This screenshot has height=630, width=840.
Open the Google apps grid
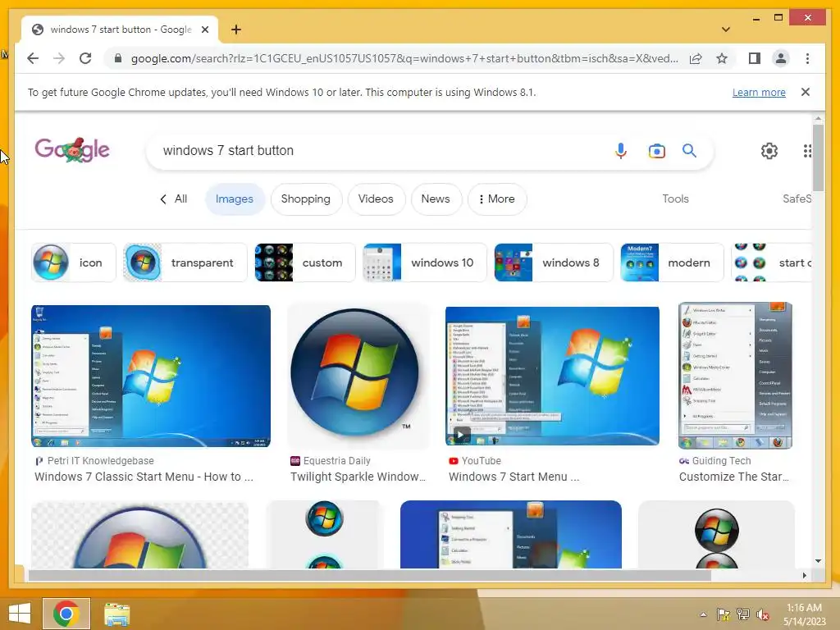point(807,151)
